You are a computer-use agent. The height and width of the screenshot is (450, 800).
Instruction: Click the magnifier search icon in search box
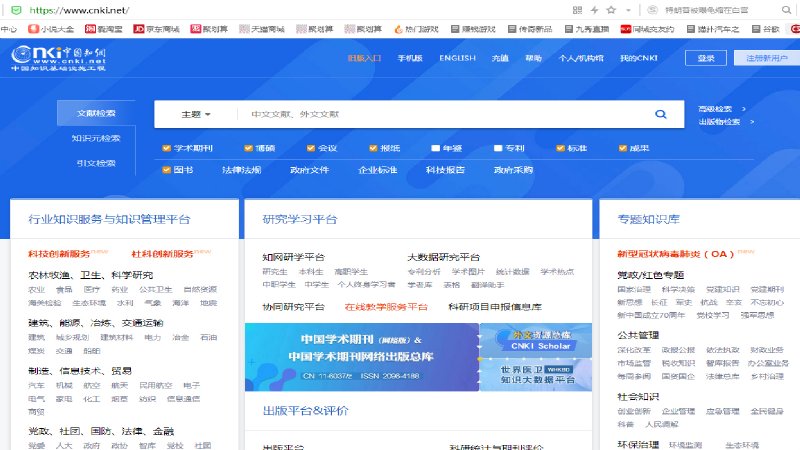click(661, 114)
